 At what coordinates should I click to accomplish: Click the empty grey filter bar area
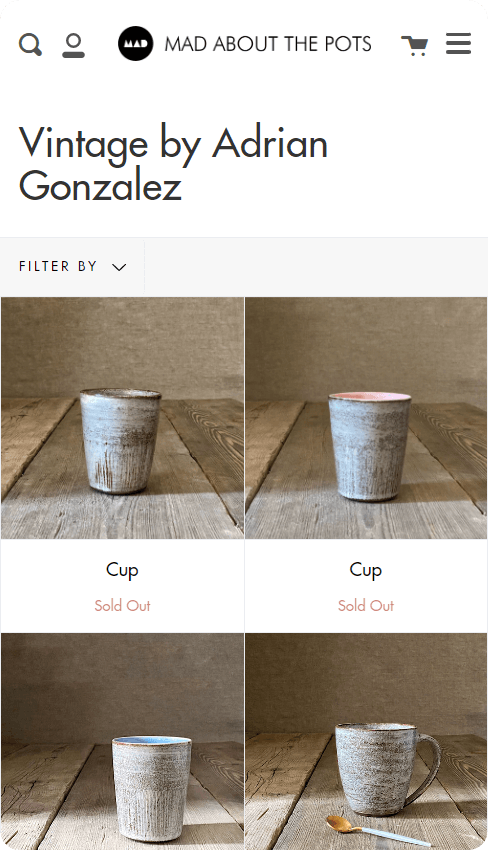[x=316, y=267]
